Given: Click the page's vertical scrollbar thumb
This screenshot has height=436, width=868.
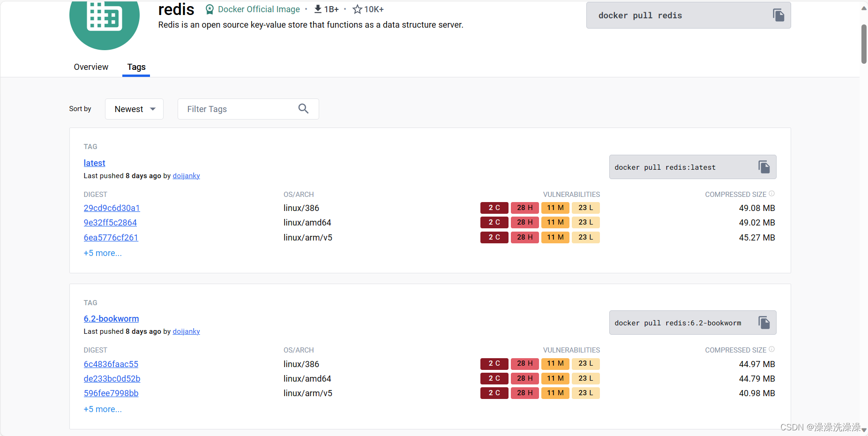Looking at the screenshot, I should click(x=864, y=44).
